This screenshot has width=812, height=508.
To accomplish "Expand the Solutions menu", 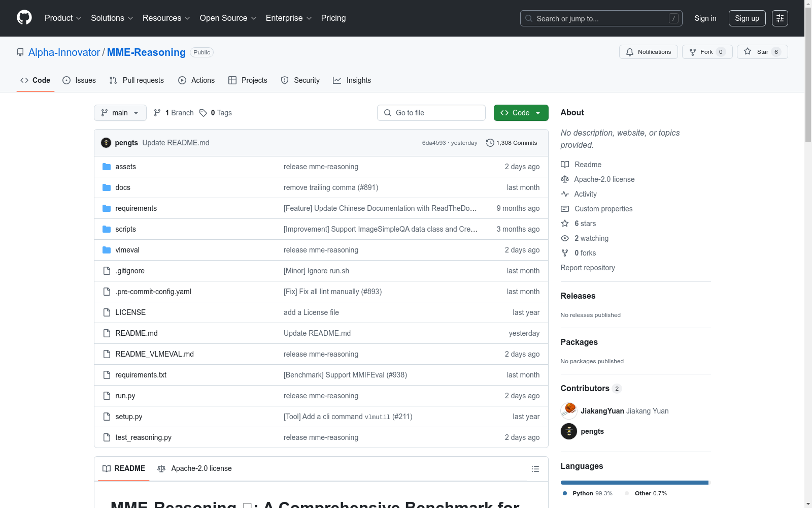I will click(x=112, y=18).
